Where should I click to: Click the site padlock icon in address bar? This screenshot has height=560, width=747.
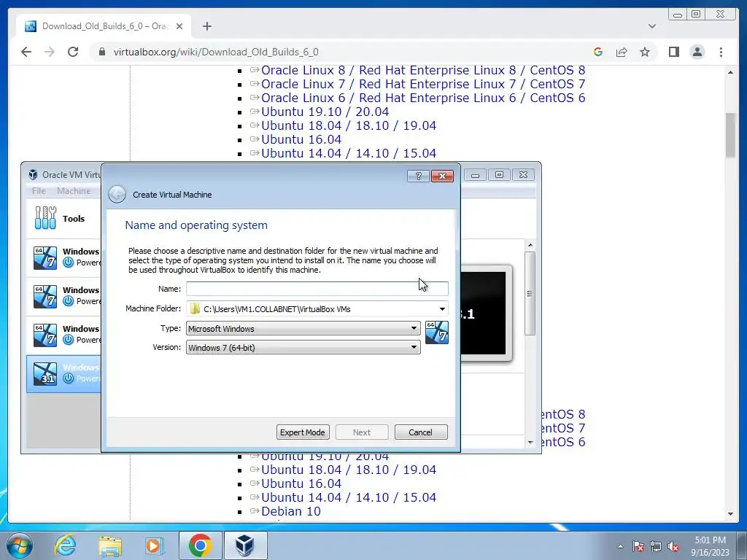point(101,52)
